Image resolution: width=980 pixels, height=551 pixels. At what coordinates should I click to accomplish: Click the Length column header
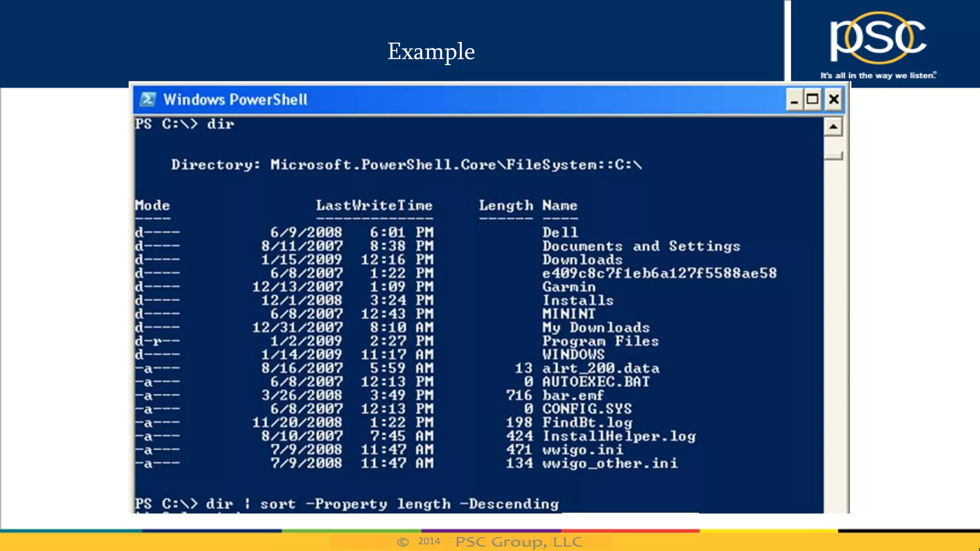click(506, 206)
